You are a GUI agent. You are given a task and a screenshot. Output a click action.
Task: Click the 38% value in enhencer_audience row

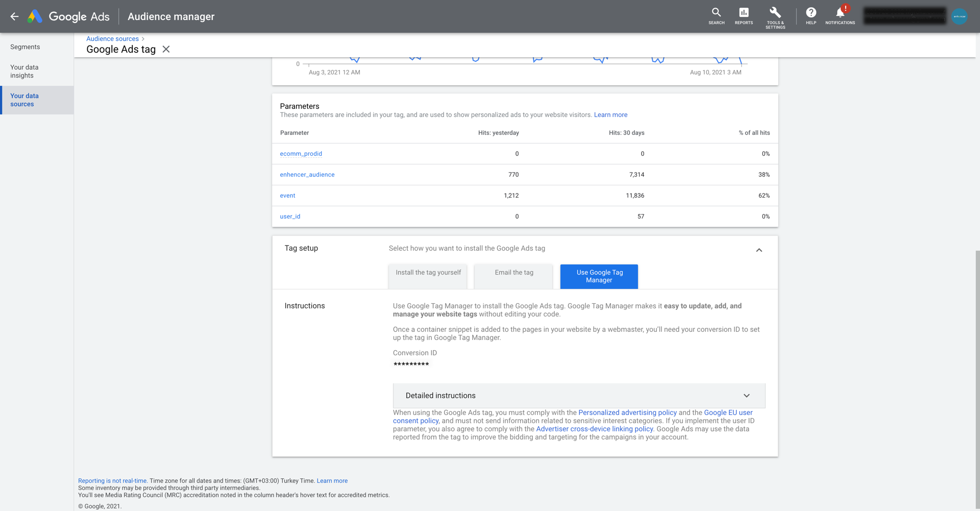[x=764, y=175]
